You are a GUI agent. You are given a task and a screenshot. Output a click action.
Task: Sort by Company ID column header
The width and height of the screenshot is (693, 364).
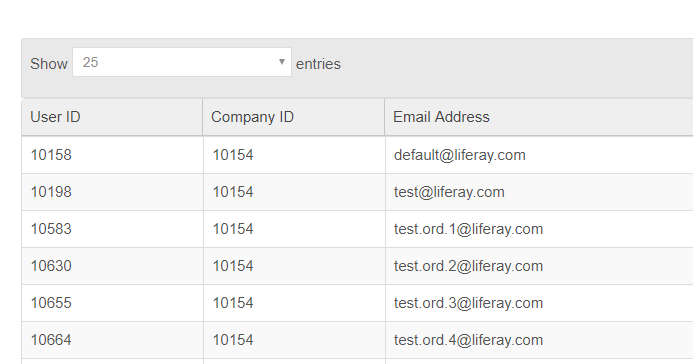(x=293, y=117)
